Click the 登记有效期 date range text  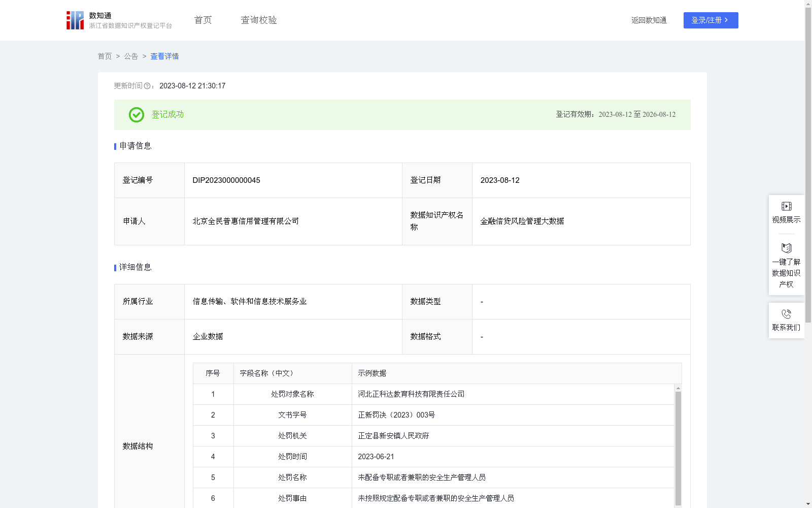(x=616, y=115)
